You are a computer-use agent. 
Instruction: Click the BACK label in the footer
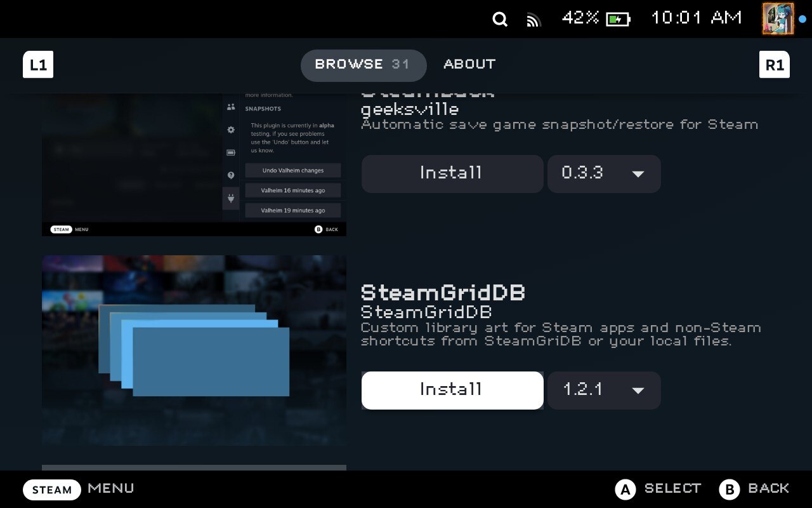coord(769,488)
